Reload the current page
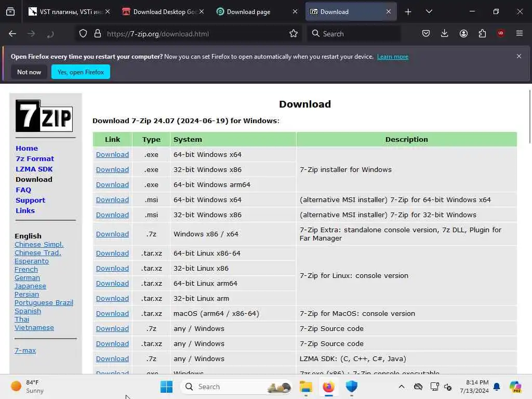This screenshot has height=399, width=532. click(x=50, y=34)
